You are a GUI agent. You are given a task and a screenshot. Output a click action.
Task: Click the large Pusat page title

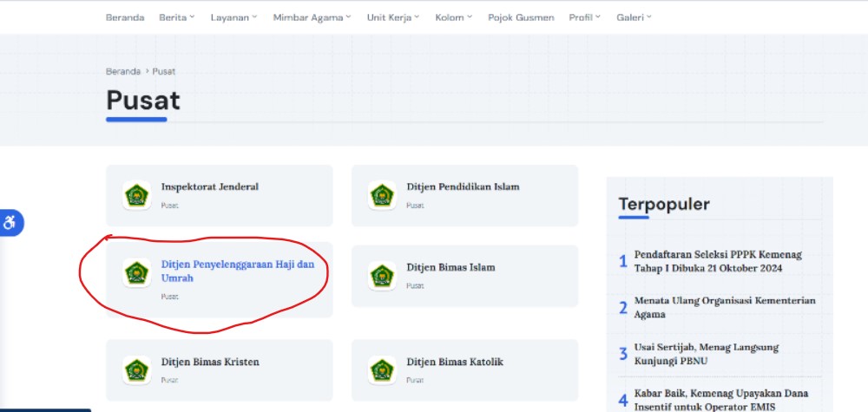pyautogui.click(x=143, y=100)
